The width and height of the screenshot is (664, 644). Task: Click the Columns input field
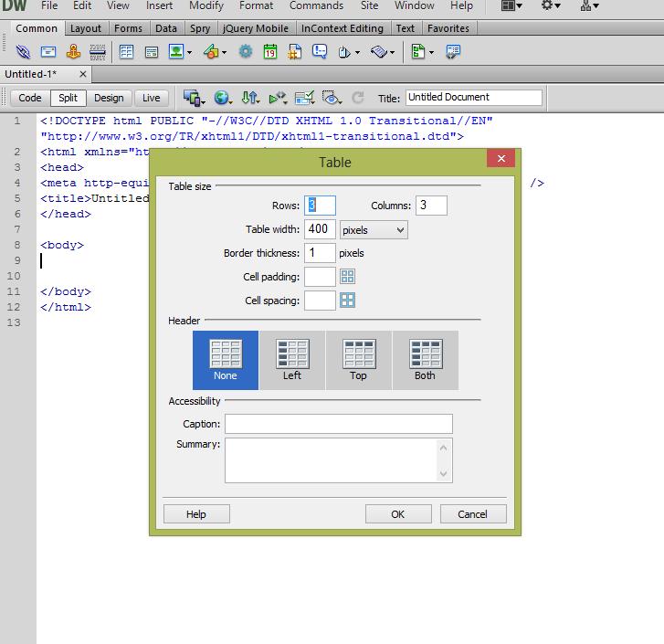click(431, 206)
